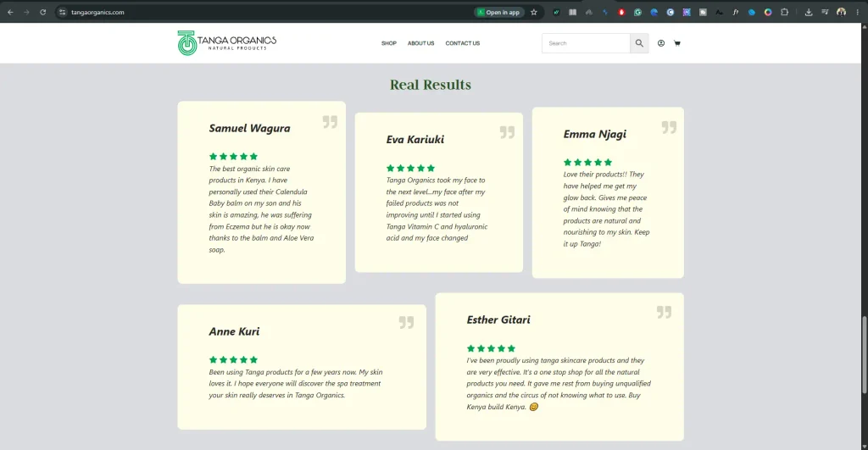Click the colorful ring extension icon
Image resolution: width=868 pixels, height=450 pixels.
[x=768, y=12]
